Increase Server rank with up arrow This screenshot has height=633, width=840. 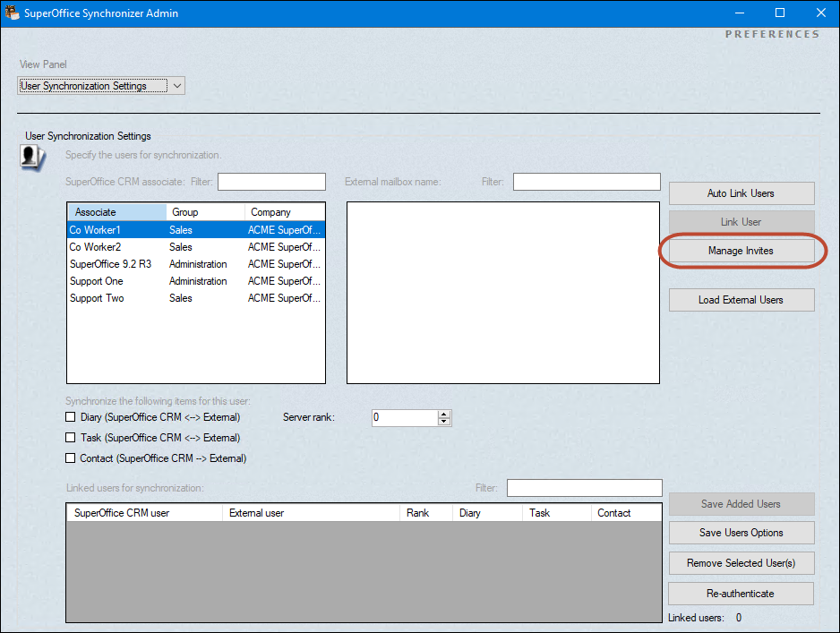pos(444,414)
